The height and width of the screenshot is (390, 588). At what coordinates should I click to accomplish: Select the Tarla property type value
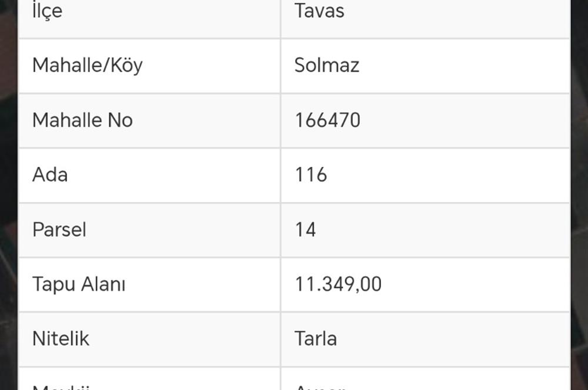pos(315,339)
